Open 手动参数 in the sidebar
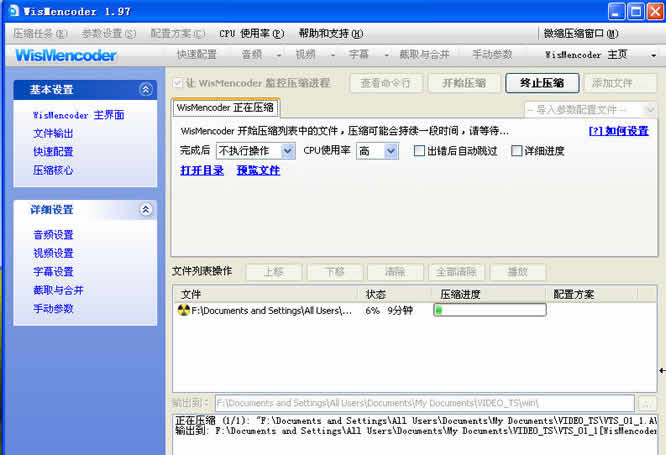 click(x=53, y=308)
